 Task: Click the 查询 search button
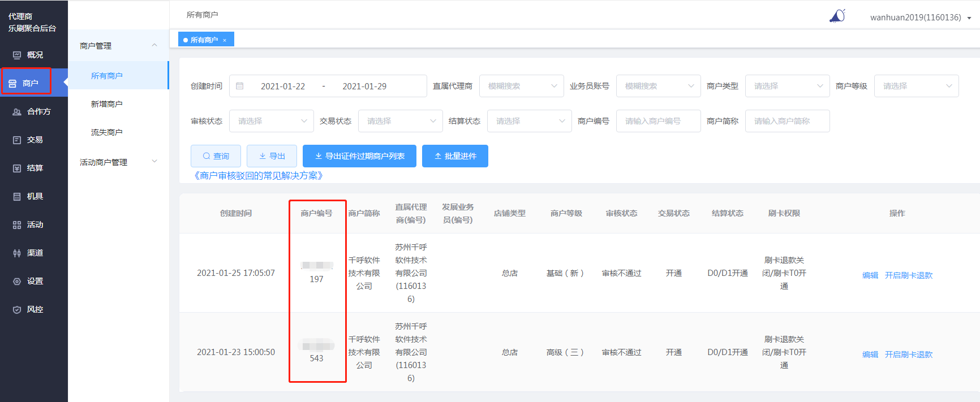coord(216,156)
